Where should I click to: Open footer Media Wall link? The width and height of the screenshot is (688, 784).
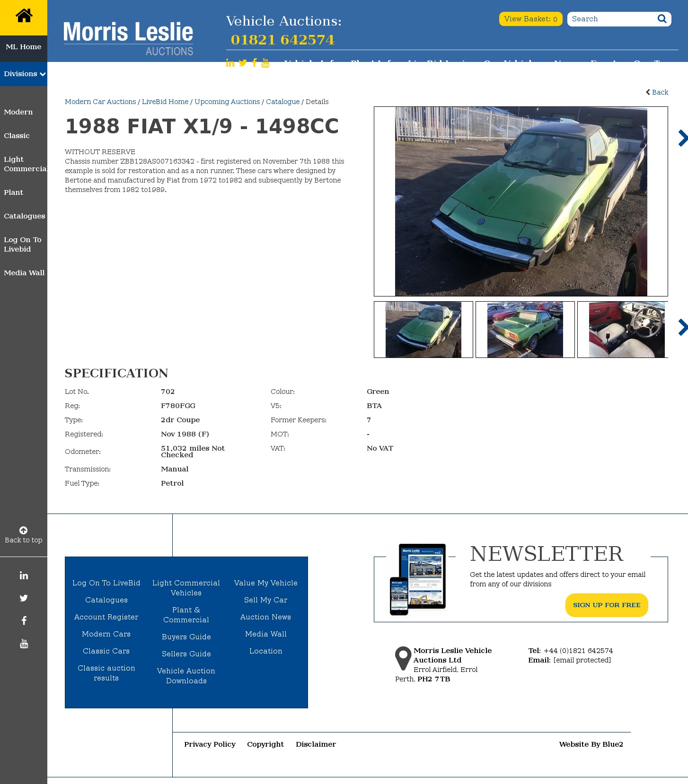tap(266, 634)
